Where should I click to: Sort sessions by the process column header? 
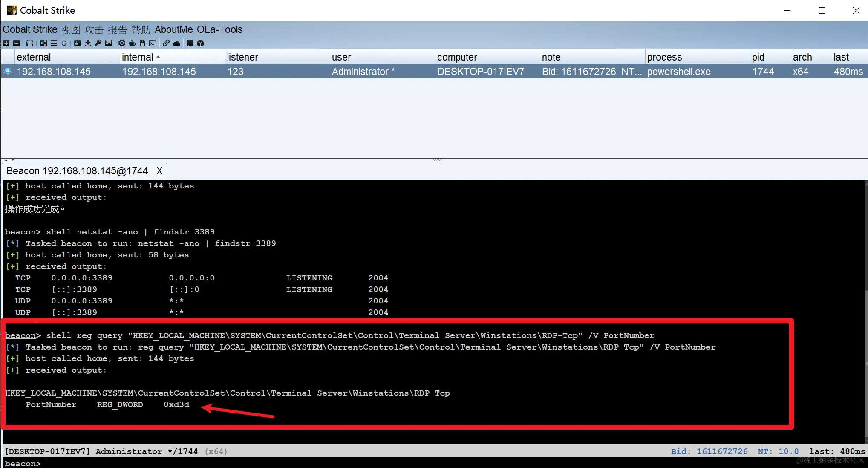pyautogui.click(x=664, y=57)
